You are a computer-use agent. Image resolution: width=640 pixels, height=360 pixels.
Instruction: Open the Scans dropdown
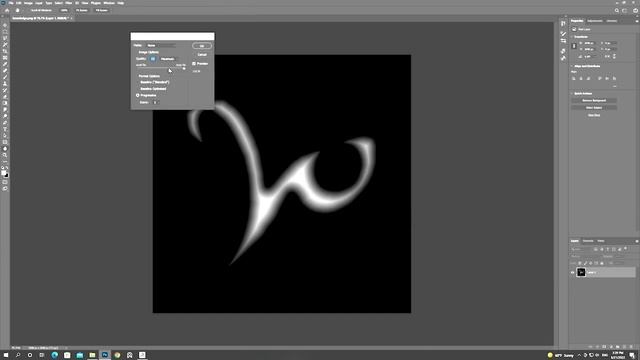(155, 102)
